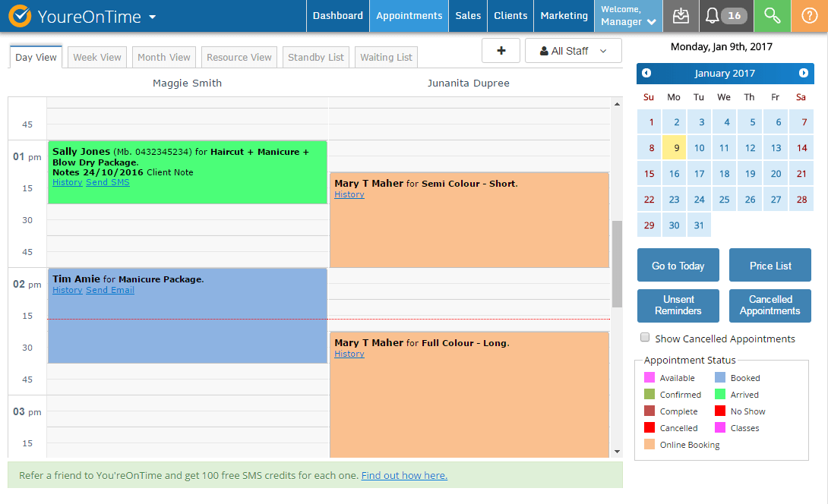This screenshot has width=828, height=504.
Task: Open the notifications bell icon
Action: pyautogui.click(x=712, y=16)
